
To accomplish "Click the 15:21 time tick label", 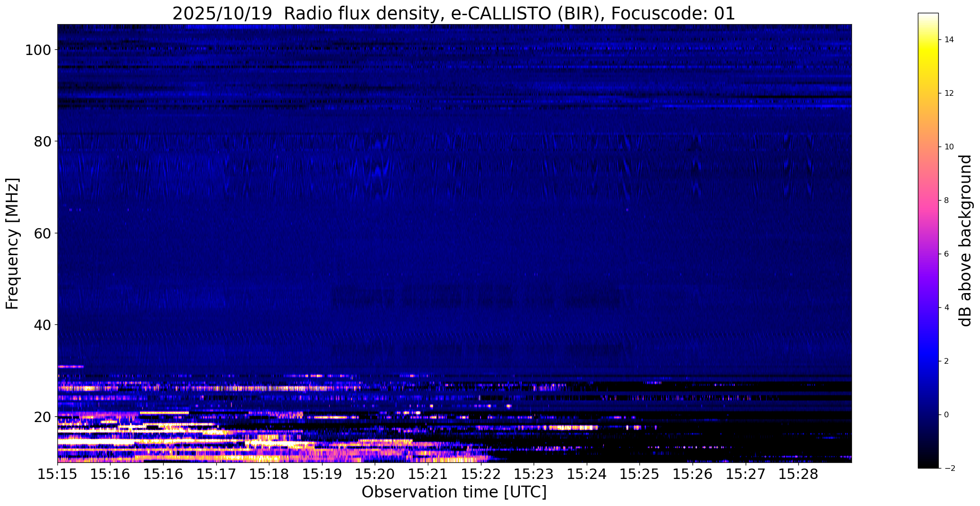I will tap(428, 474).
